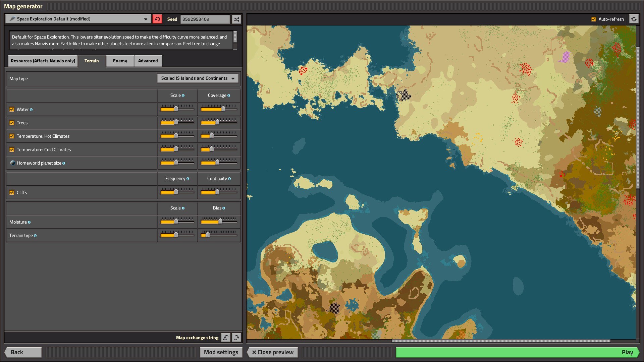The width and height of the screenshot is (644, 362).
Task: Adjust the Terrain type scale slider
Action: (x=177, y=235)
